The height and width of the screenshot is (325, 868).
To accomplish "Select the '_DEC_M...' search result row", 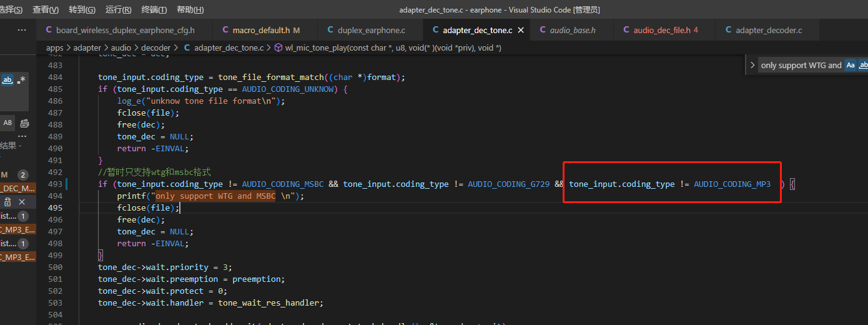I will (17, 188).
